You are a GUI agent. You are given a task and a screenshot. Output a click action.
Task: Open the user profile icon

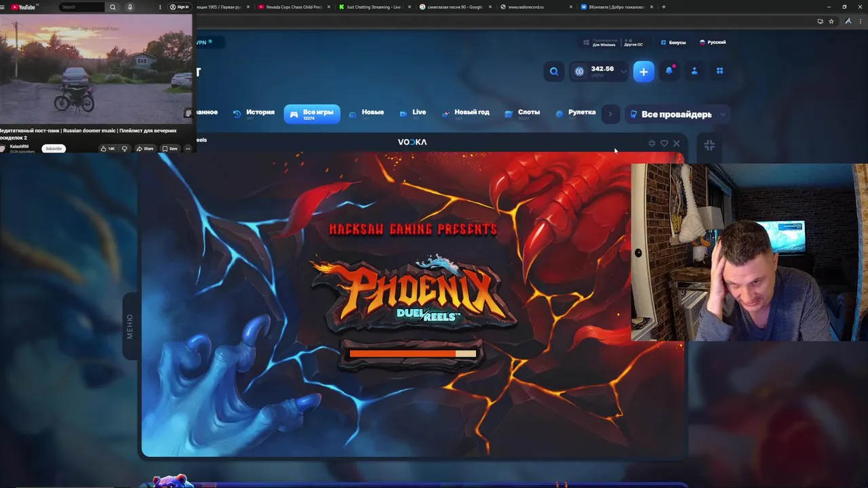coord(694,70)
